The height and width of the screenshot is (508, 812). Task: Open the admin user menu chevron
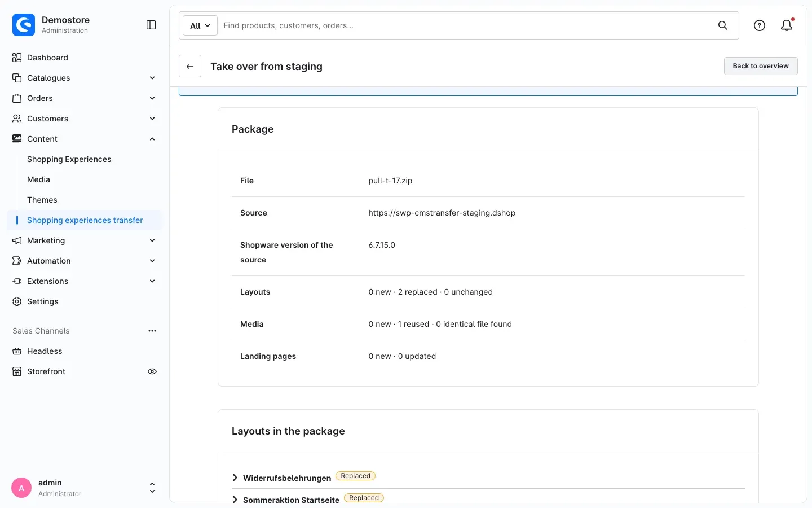152,488
